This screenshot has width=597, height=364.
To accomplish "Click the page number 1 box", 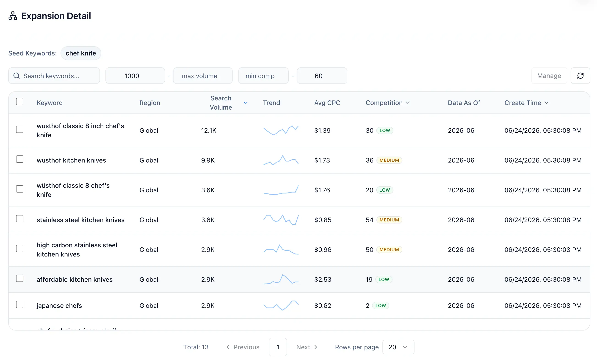I will pos(278,347).
